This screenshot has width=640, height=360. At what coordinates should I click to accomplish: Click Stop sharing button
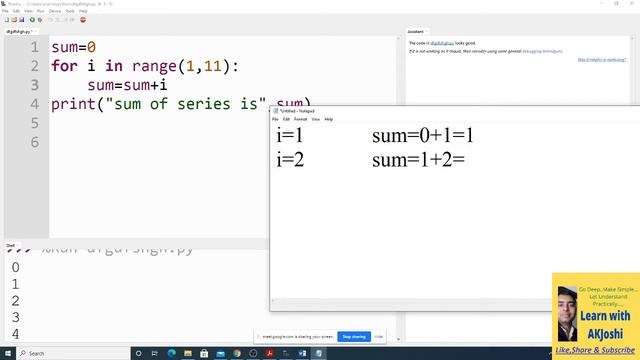click(354, 337)
